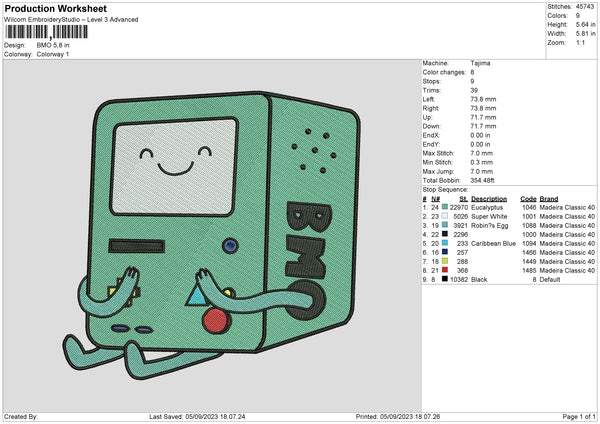
Task: Click the stitch count "22970" for Eucalyptus
Action: [459, 207]
